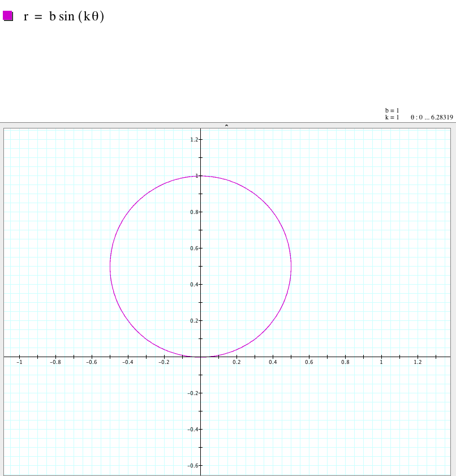456x476 pixels.
Task: Select the b = 1 parameter value
Action: [x=392, y=110]
